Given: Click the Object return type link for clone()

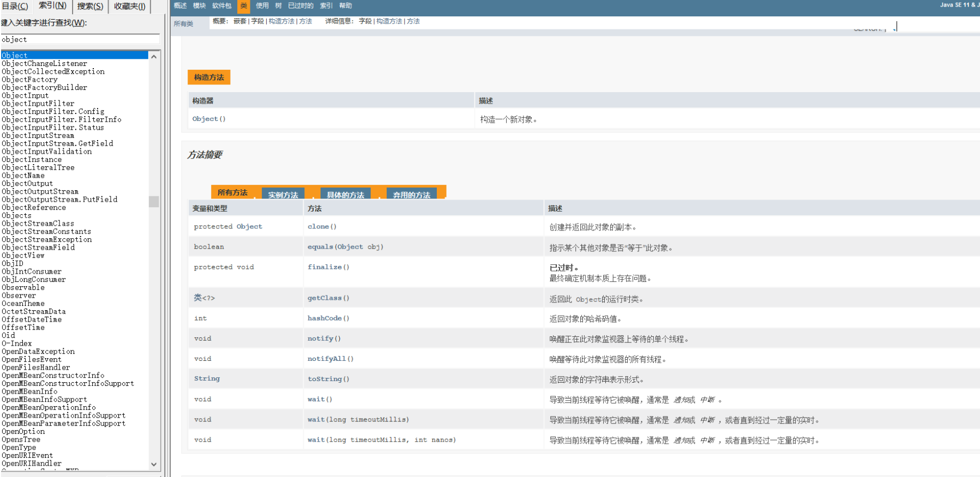Looking at the screenshot, I should pyautogui.click(x=249, y=226).
